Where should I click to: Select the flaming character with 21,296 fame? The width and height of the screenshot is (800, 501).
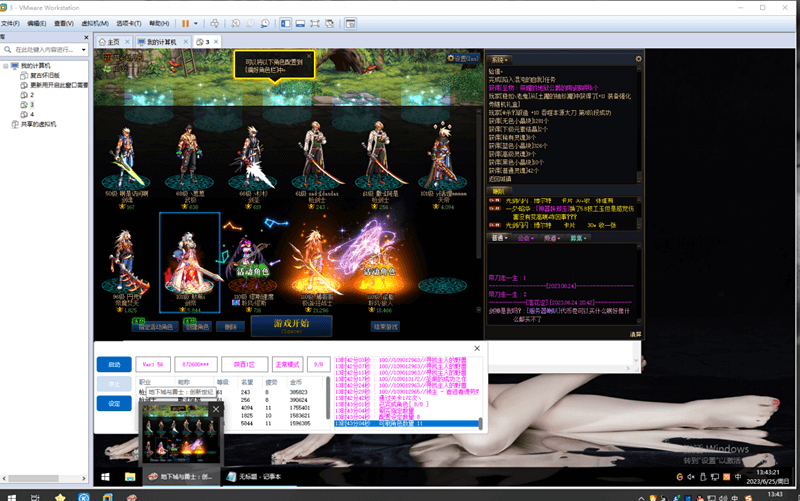point(316,268)
